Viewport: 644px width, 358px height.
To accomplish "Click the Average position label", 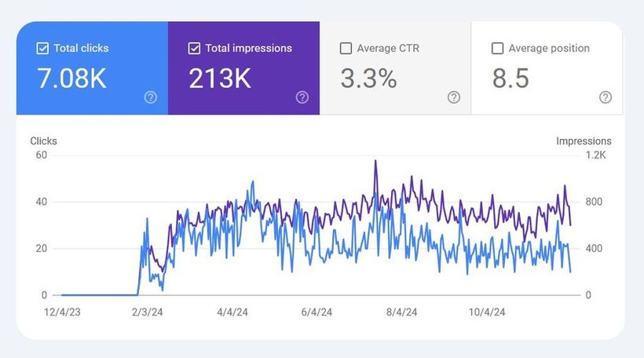I will pos(549,48).
